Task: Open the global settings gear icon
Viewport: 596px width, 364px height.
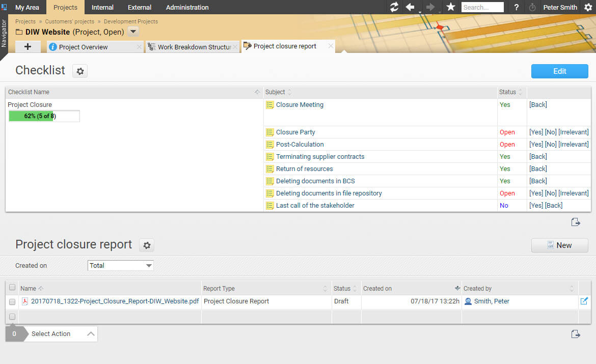Action: click(x=588, y=7)
